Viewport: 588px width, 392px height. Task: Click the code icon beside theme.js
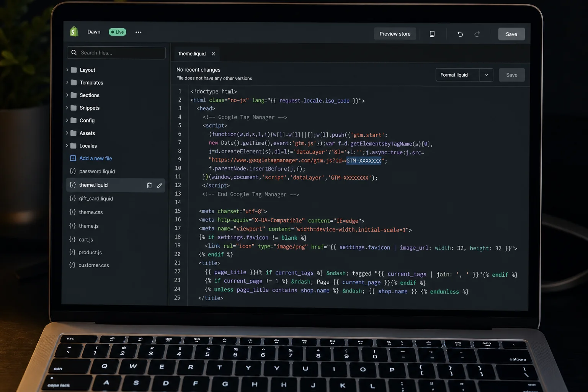(73, 225)
